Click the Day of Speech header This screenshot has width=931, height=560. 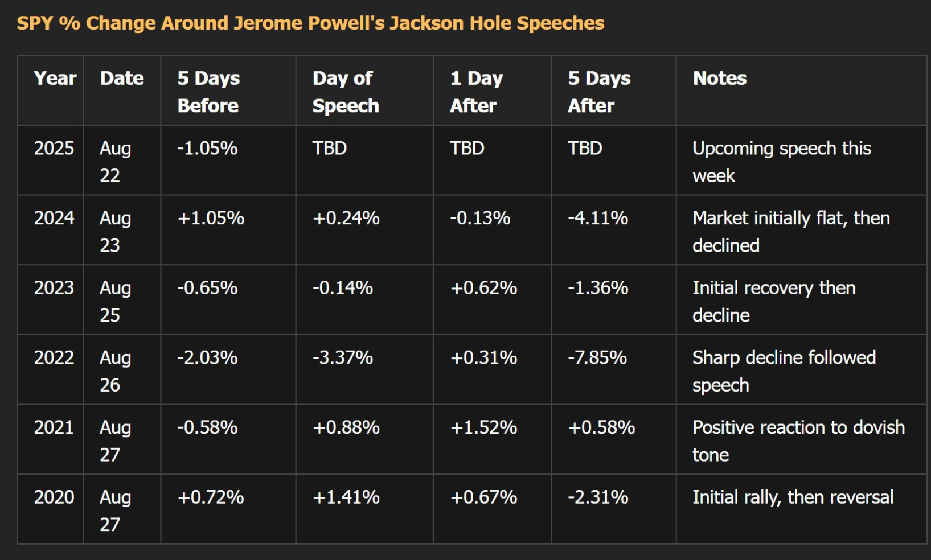(x=346, y=92)
